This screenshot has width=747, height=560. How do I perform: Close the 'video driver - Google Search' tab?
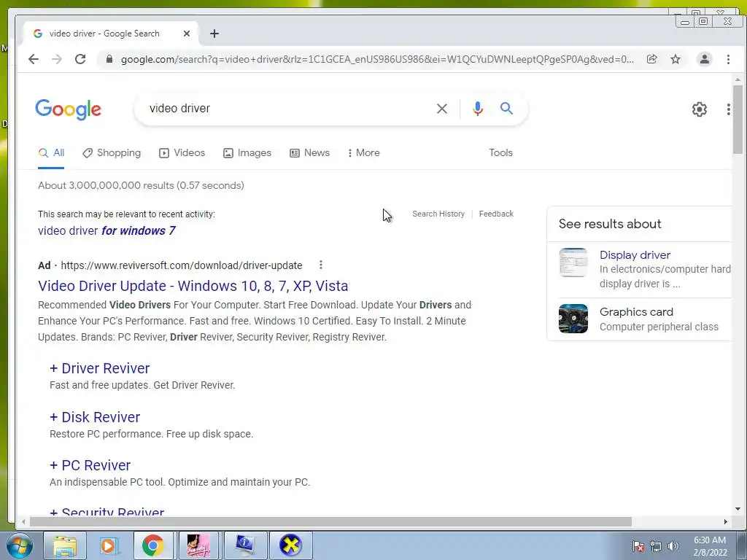(187, 34)
